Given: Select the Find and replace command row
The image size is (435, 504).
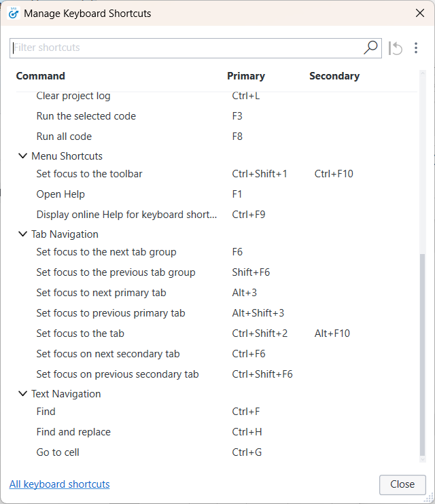Looking at the screenshot, I should (x=73, y=432).
